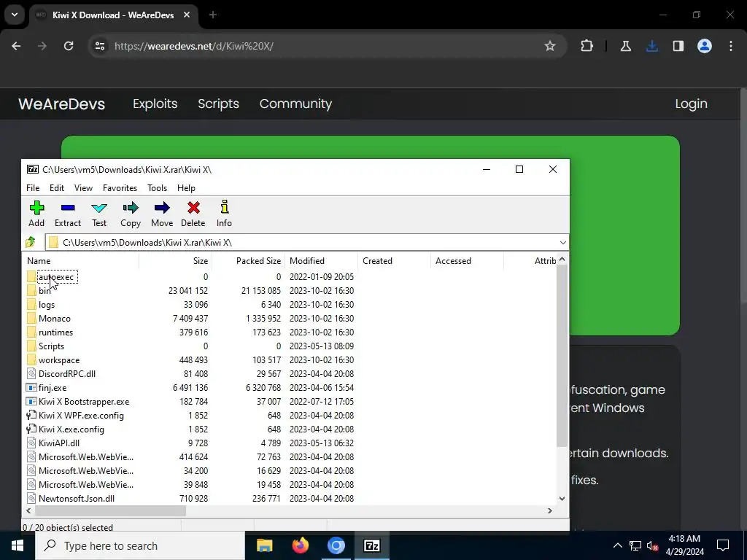This screenshot has width=747, height=560.
Task: Reload the browser page
Action: pyautogui.click(x=69, y=46)
